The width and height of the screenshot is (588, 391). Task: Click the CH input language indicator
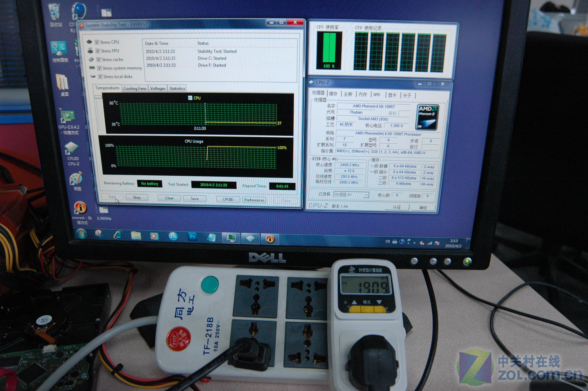388,241
